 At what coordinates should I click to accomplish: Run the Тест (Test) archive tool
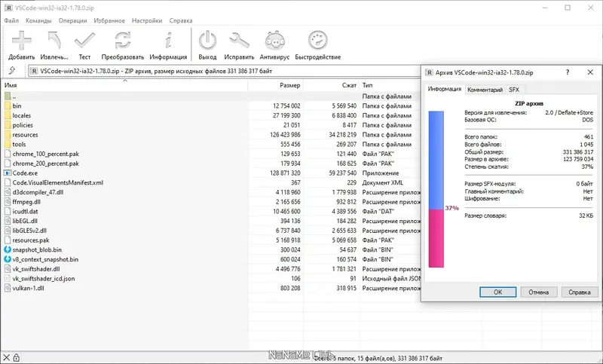84,41
